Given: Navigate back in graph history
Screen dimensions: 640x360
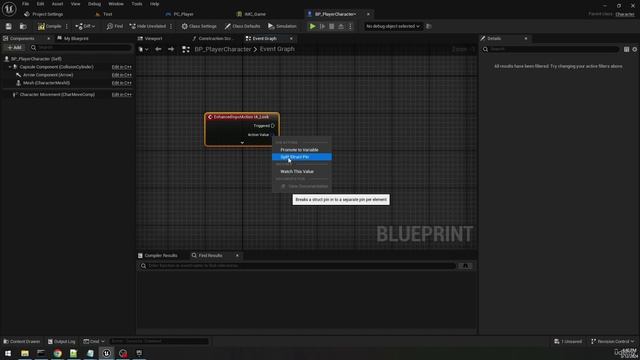Looking at the screenshot, I should [158, 49].
